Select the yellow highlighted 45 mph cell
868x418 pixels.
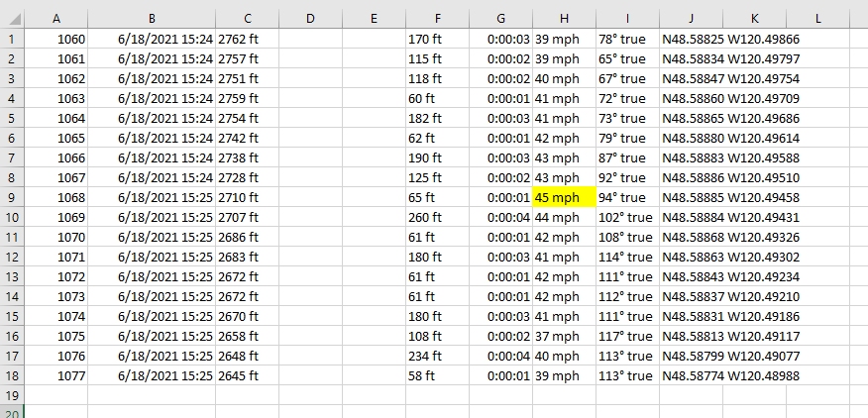click(564, 197)
